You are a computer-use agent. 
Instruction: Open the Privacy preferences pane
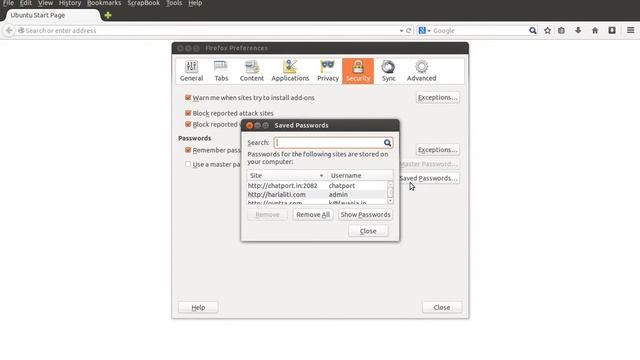pyautogui.click(x=328, y=71)
